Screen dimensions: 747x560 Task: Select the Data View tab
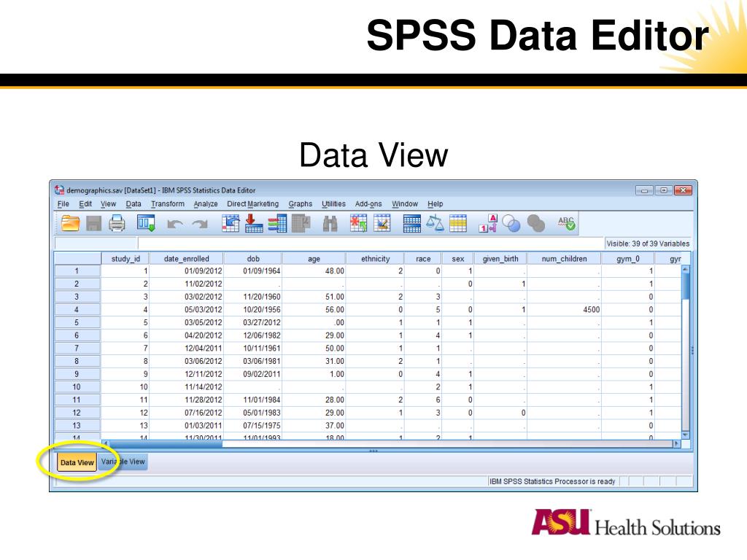77,462
